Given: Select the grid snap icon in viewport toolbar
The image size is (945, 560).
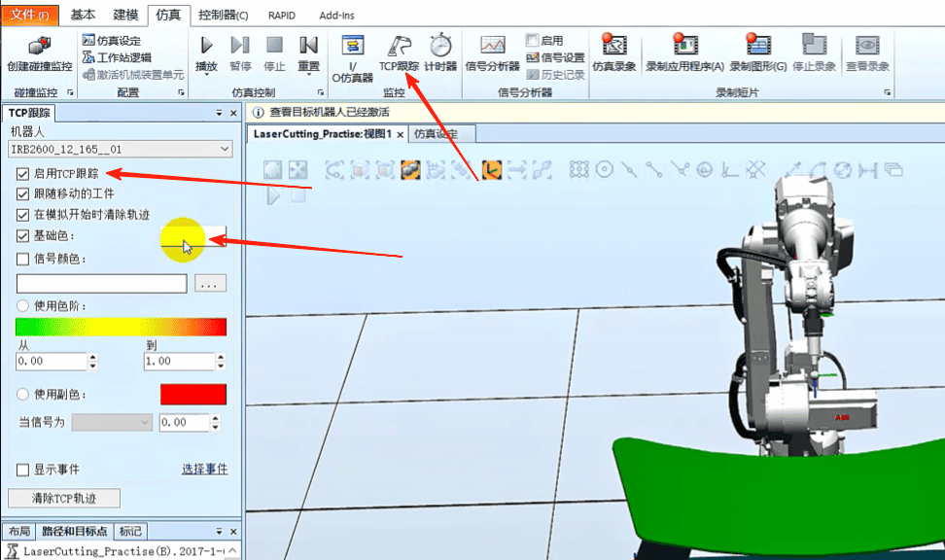Looking at the screenshot, I should tap(579, 170).
